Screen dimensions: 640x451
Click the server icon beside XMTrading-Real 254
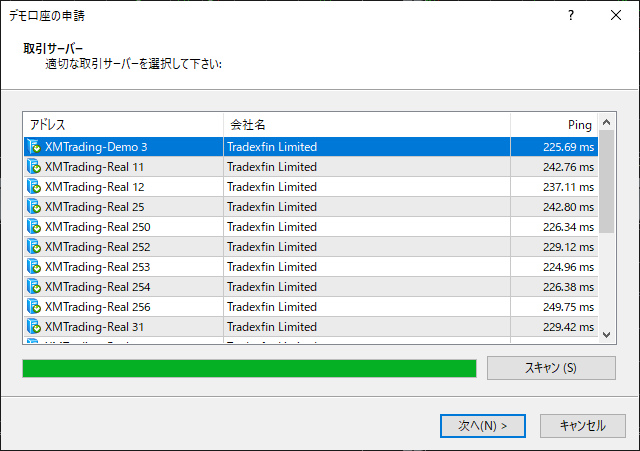(x=34, y=287)
